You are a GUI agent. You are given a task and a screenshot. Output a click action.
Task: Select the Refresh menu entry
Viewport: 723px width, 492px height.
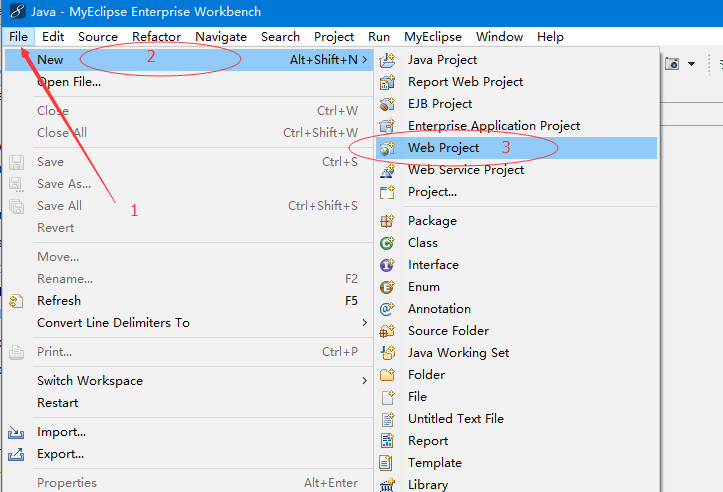pos(189,301)
